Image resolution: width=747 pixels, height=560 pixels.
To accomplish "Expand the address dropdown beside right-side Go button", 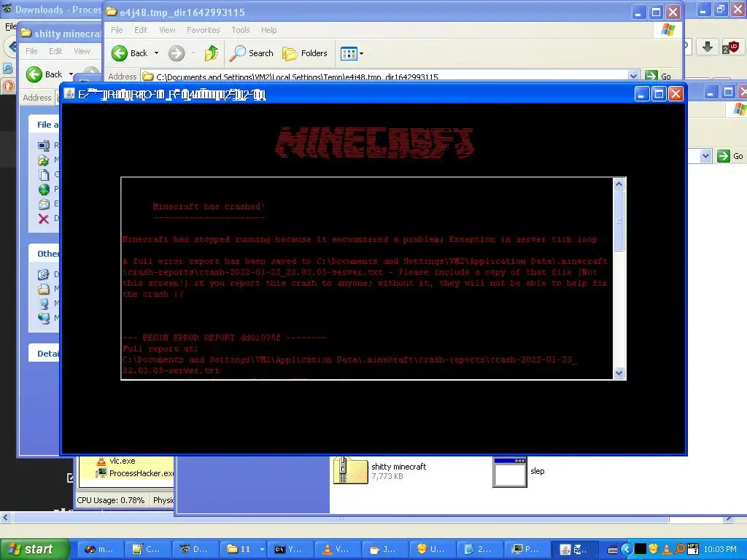I will (705, 156).
